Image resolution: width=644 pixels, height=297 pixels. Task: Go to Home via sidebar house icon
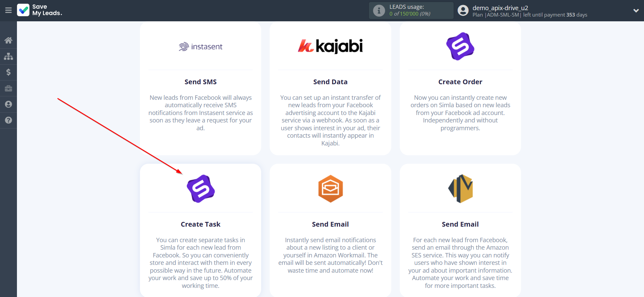pos(8,41)
